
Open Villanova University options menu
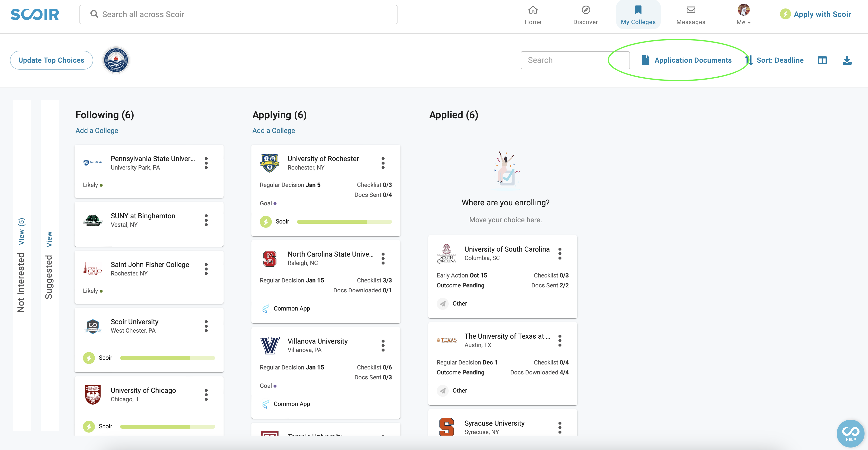pos(383,345)
